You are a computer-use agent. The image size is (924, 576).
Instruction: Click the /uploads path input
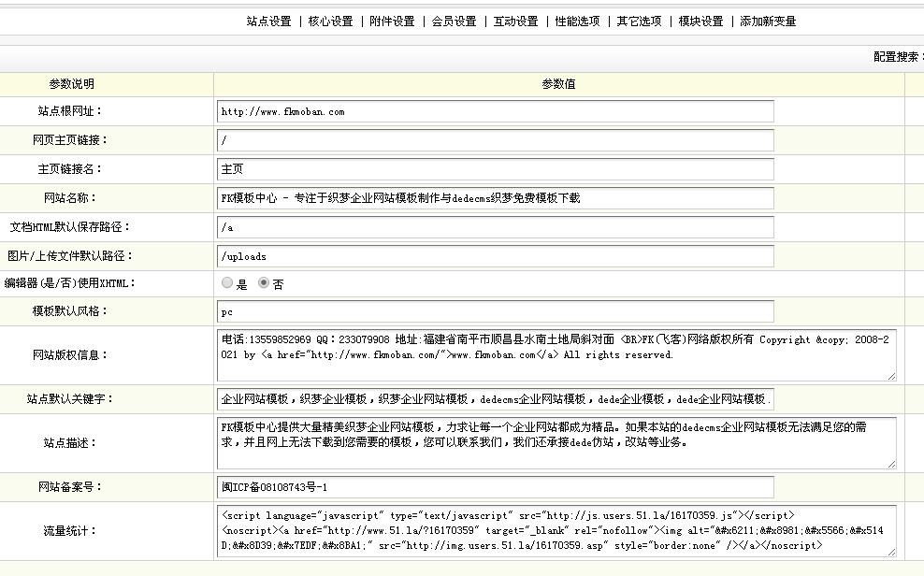495,256
